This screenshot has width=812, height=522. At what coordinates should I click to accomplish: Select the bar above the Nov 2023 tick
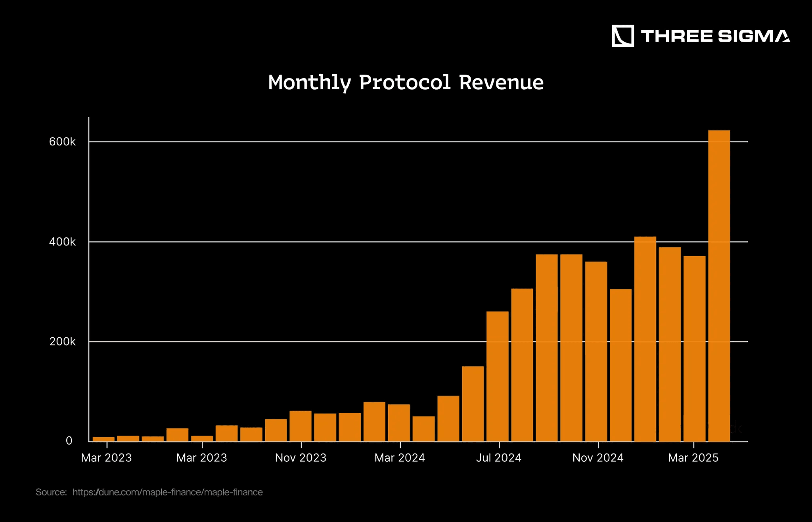301,426
